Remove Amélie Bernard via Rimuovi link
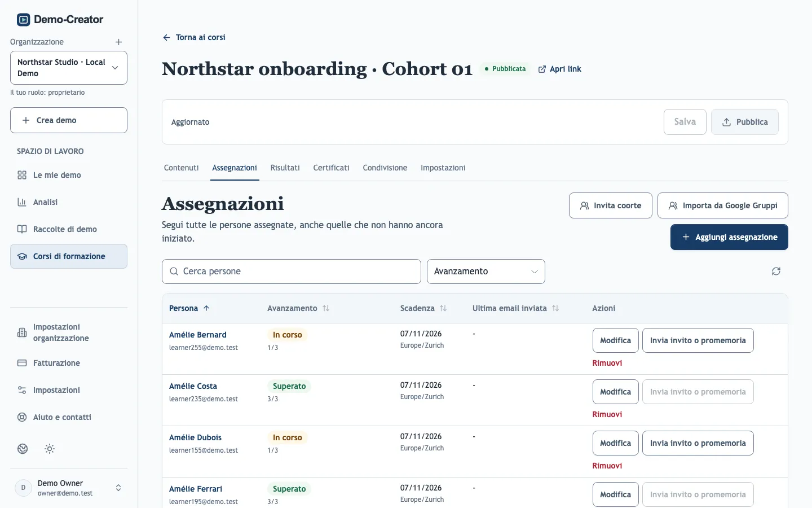This screenshot has width=812, height=508. (x=607, y=363)
